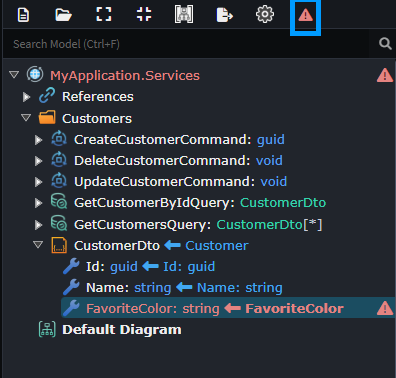This screenshot has height=378, width=396.
Task: Expand UpdateCustomerCommand arrow
Action: click(x=39, y=182)
